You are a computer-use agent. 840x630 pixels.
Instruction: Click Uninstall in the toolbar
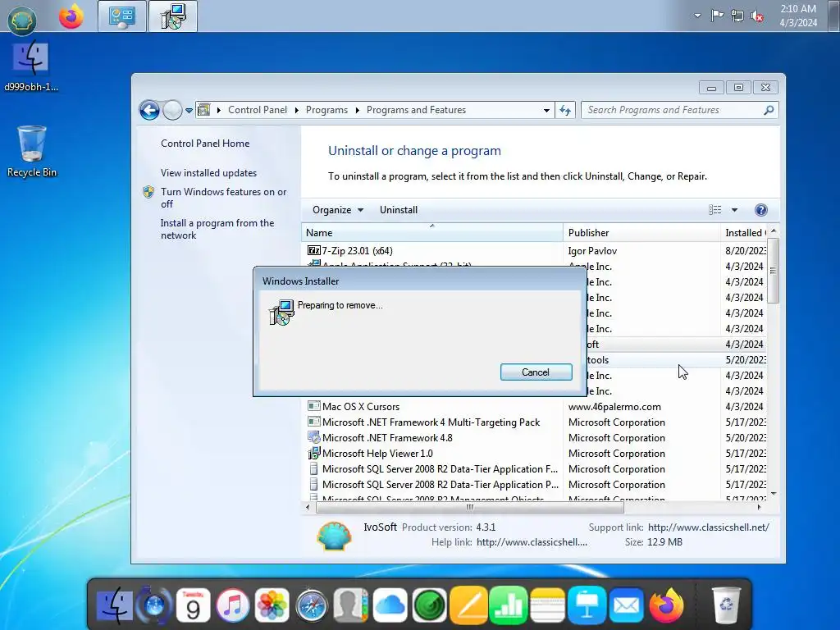pyautogui.click(x=399, y=210)
